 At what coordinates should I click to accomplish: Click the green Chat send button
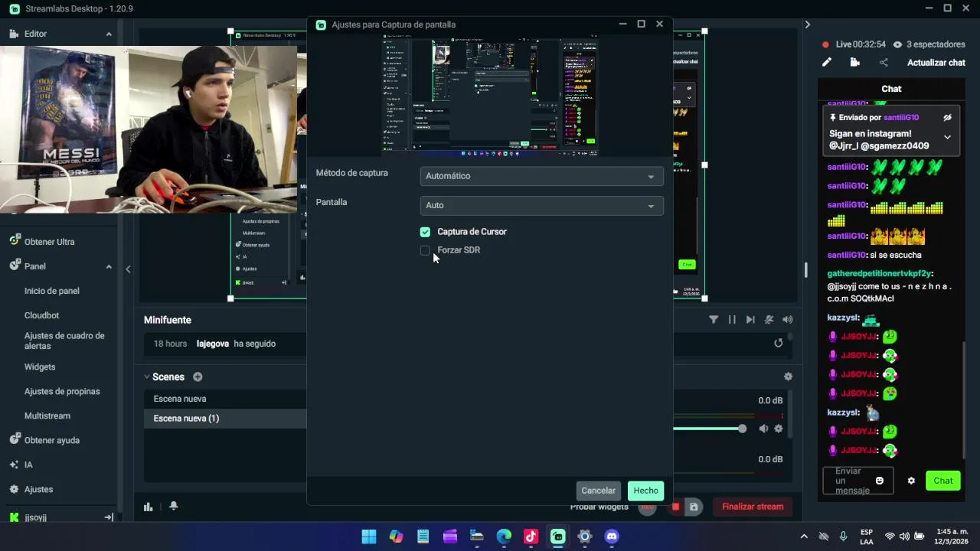943,481
